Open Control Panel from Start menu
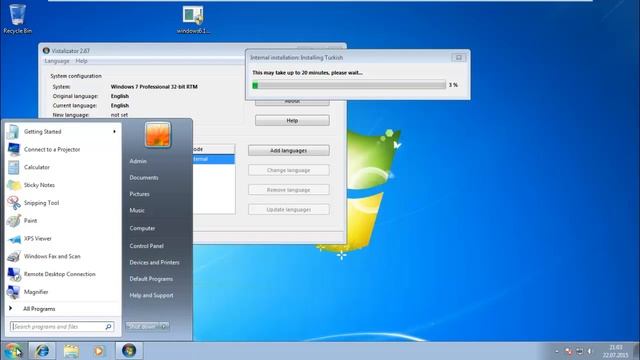640x360 pixels. (x=147, y=246)
